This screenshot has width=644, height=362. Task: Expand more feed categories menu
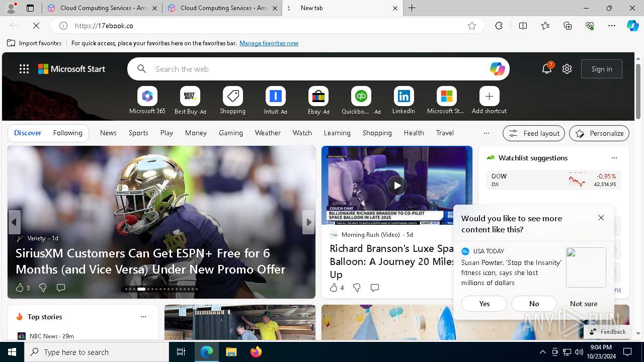[486, 133]
